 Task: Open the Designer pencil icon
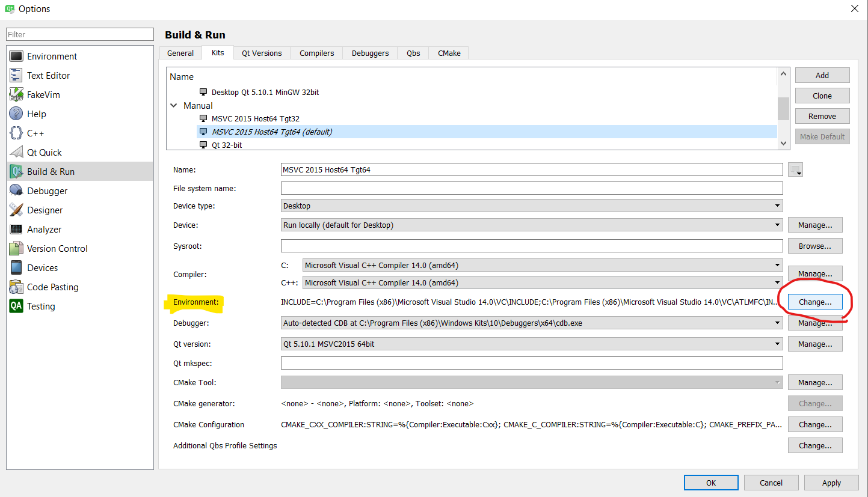(x=16, y=210)
